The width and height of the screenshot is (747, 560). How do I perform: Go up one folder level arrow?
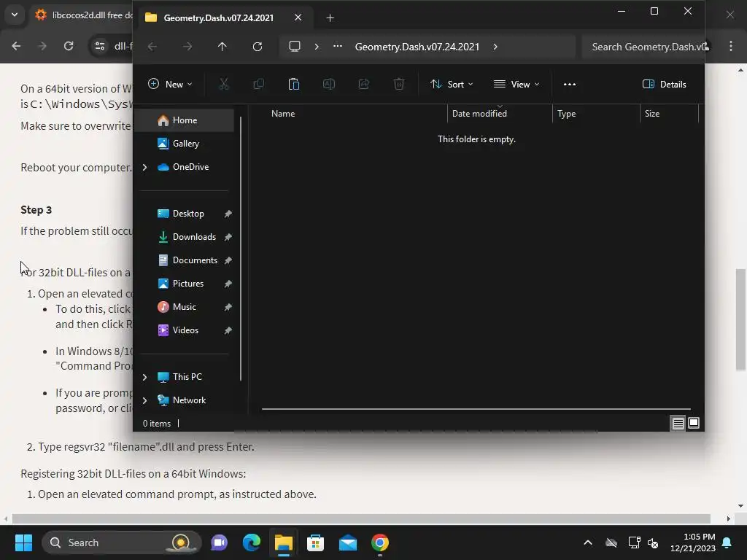[x=222, y=46]
